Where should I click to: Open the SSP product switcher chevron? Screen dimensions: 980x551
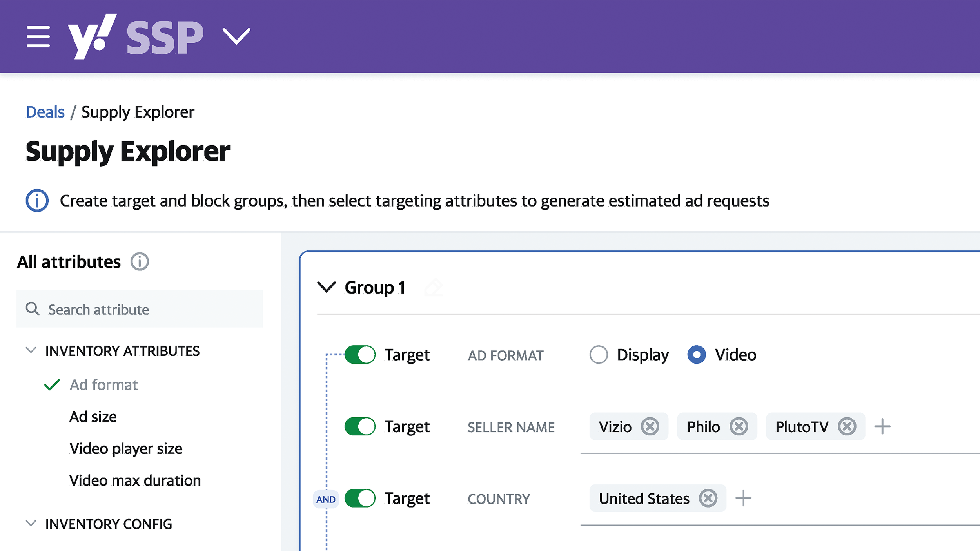point(236,36)
